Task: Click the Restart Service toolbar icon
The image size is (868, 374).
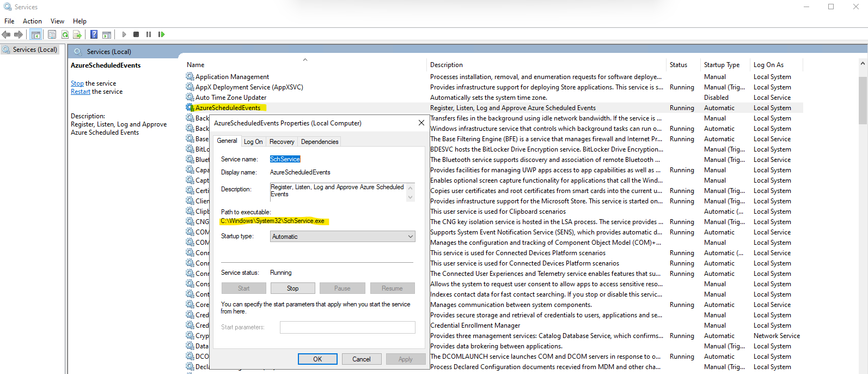Action: (x=161, y=34)
